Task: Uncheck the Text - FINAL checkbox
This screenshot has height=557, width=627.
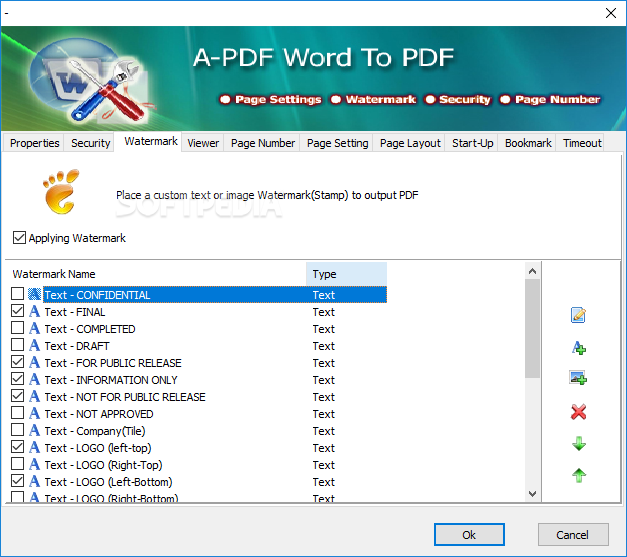Action: (18, 311)
